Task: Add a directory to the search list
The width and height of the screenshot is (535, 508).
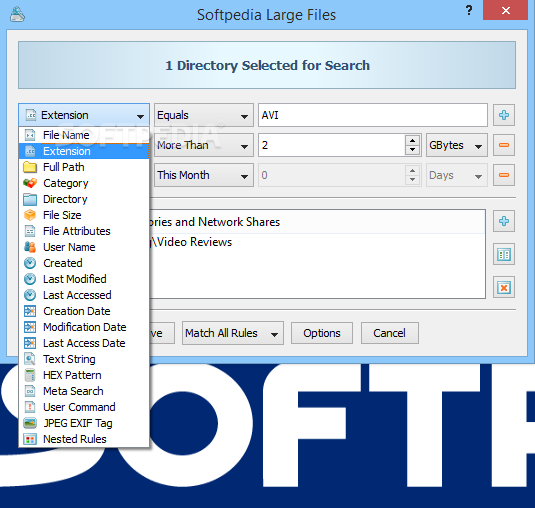Action: (x=504, y=221)
